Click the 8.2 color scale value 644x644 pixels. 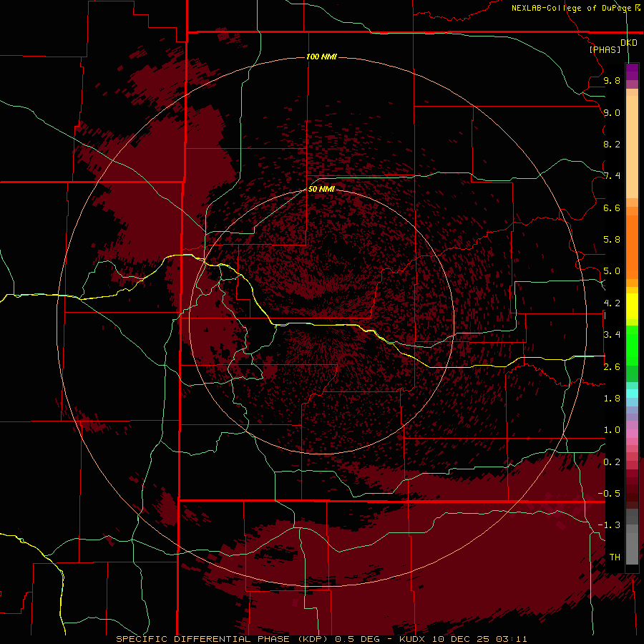coord(612,144)
